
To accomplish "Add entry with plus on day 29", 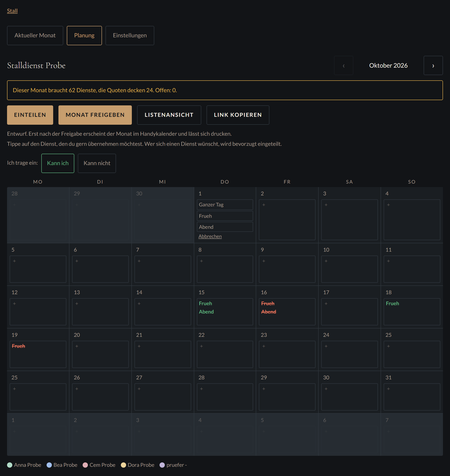I will click(x=287, y=397).
